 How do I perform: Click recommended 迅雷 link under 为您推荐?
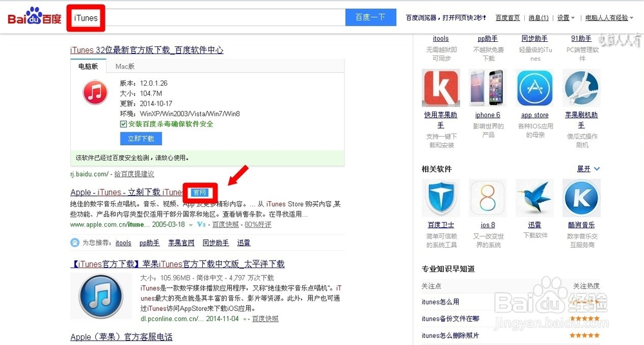pos(243,243)
